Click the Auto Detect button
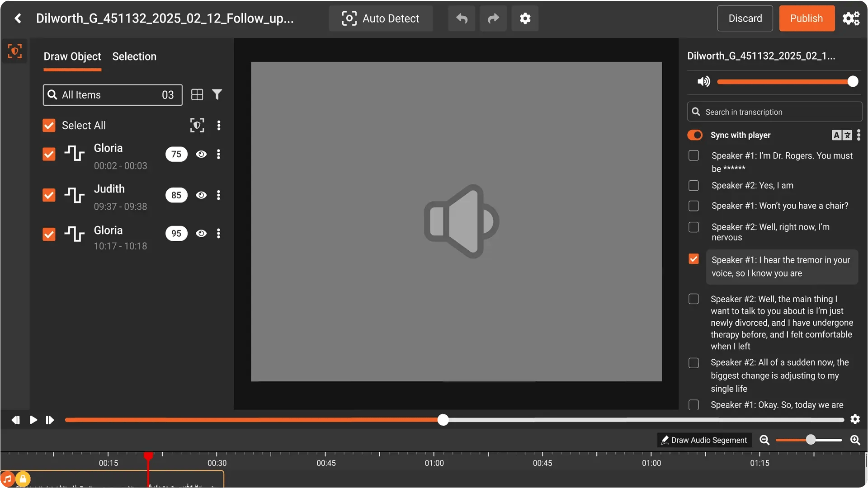Viewport: 868px width, 488px height. tap(381, 19)
